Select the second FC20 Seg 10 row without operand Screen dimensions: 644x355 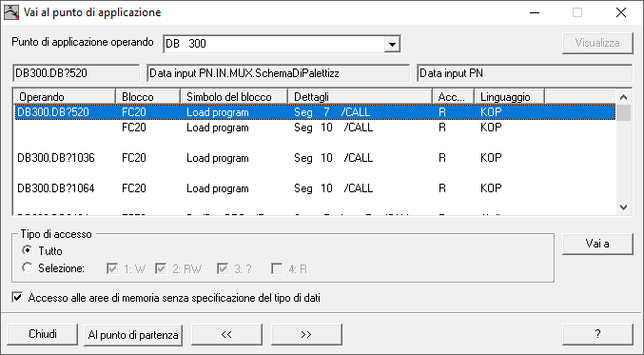315,128
